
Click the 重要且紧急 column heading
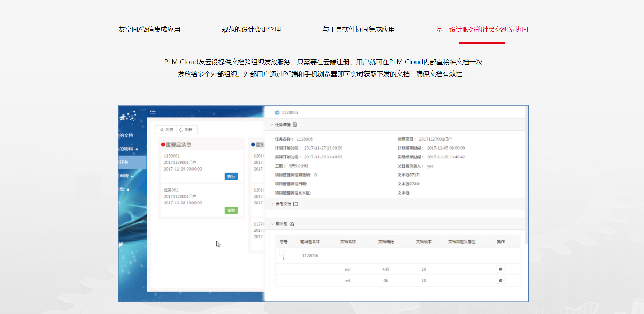pyautogui.click(x=179, y=145)
